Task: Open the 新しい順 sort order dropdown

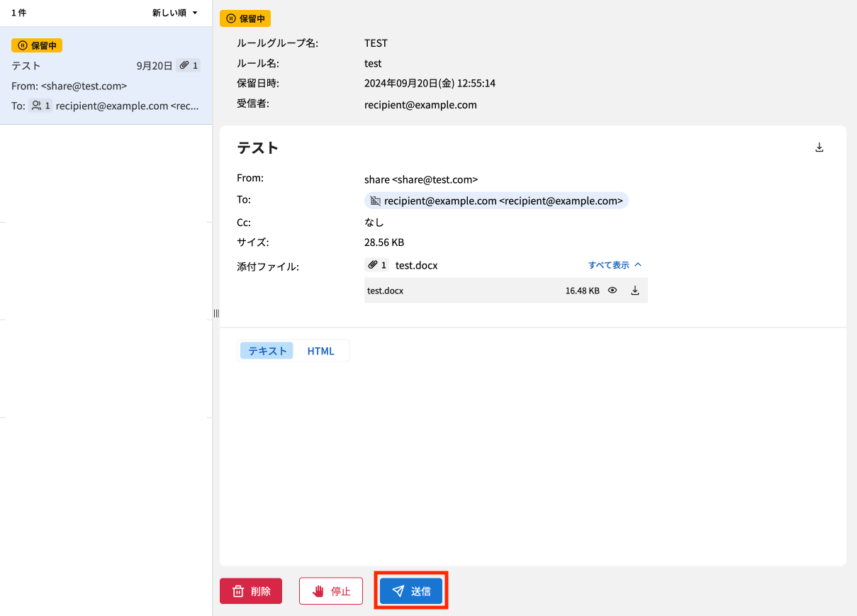Action: pyautogui.click(x=175, y=13)
